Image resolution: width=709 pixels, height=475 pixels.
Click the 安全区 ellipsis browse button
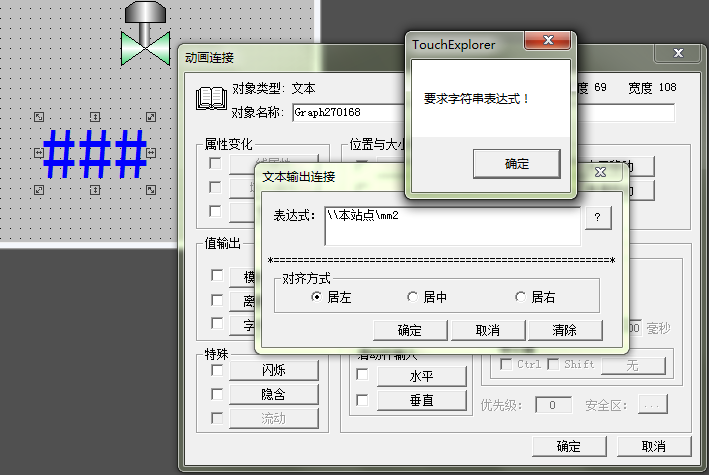tap(652, 405)
